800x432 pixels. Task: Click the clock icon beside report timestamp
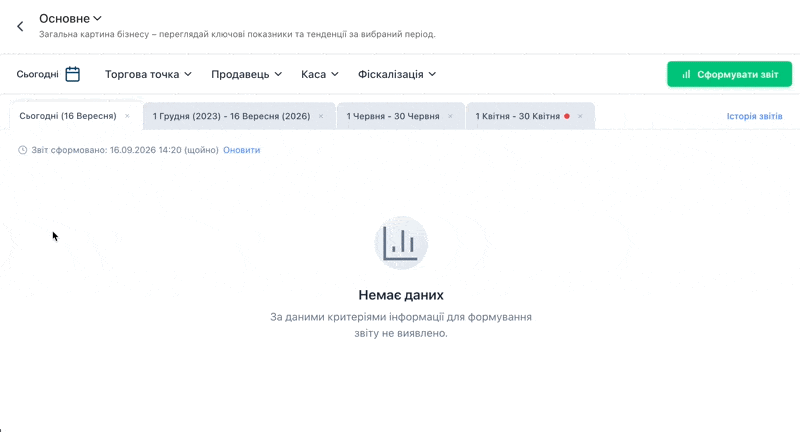22,150
